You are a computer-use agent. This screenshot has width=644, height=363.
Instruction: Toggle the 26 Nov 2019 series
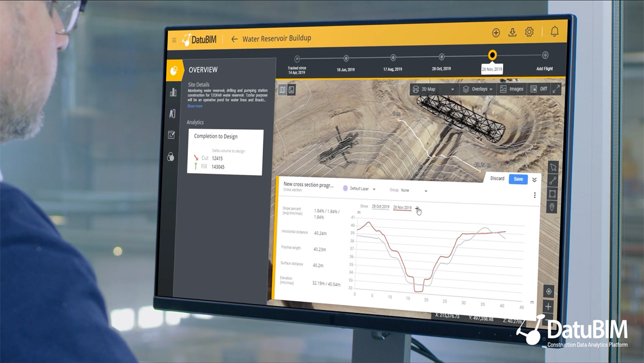click(402, 207)
